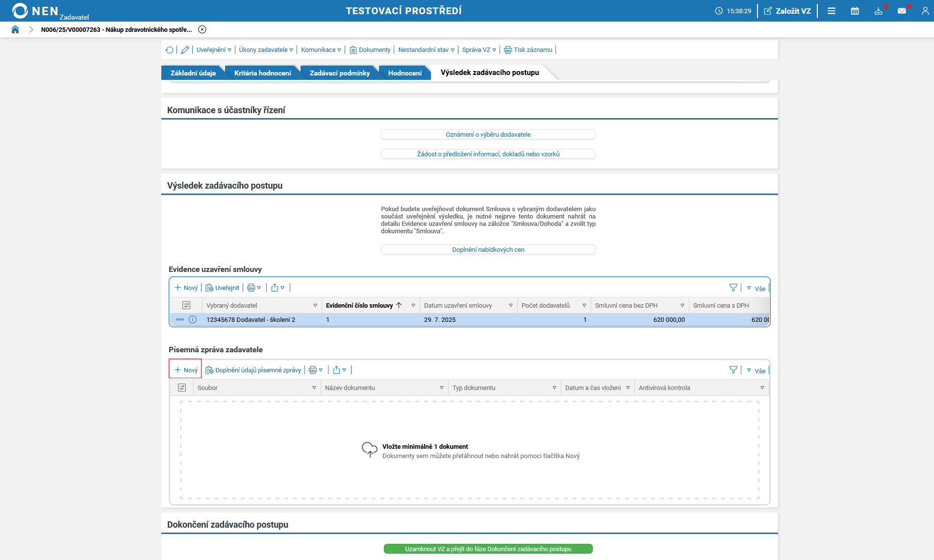Image resolution: width=934 pixels, height=560 pixels.
Task: Switch to the Hodnocení tab
Action: click(404, 73)
